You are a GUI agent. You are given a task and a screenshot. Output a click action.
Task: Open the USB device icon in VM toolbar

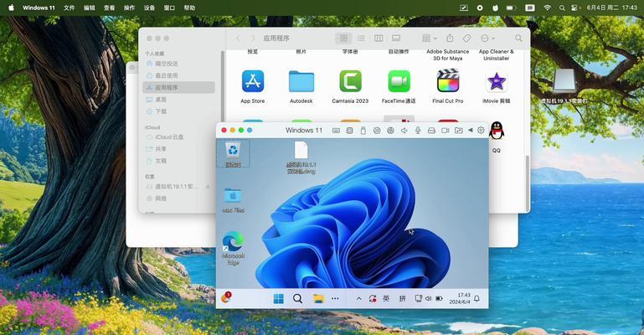363,131
